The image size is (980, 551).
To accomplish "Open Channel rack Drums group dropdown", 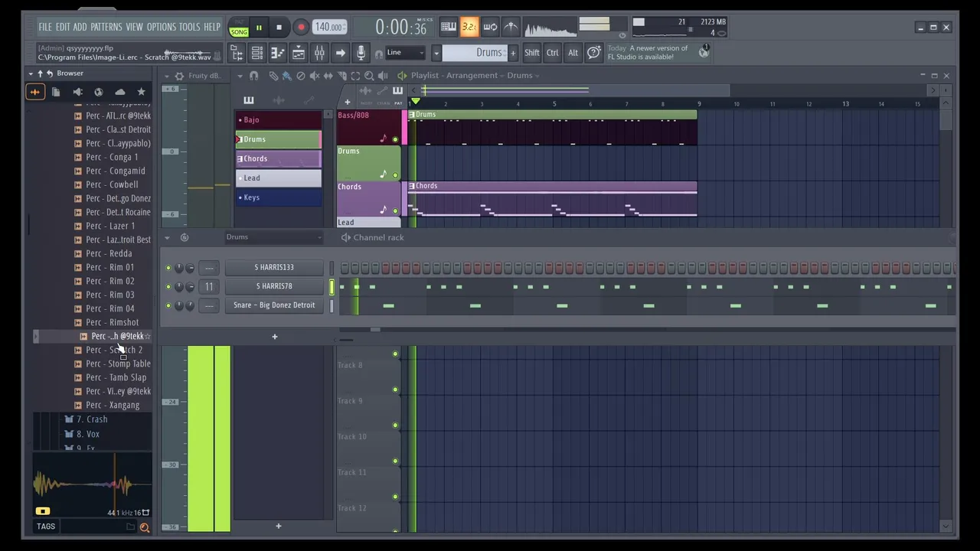I will coord(274,237).
